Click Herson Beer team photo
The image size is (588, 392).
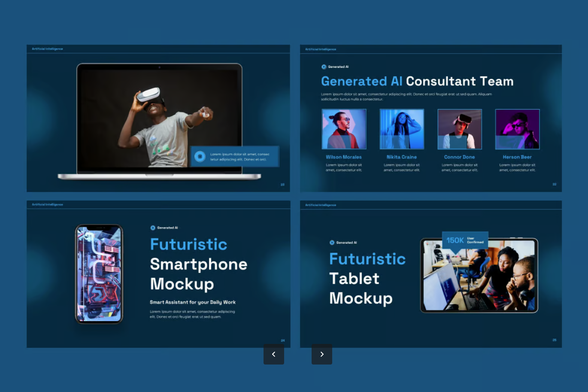(x=517, y=129)
